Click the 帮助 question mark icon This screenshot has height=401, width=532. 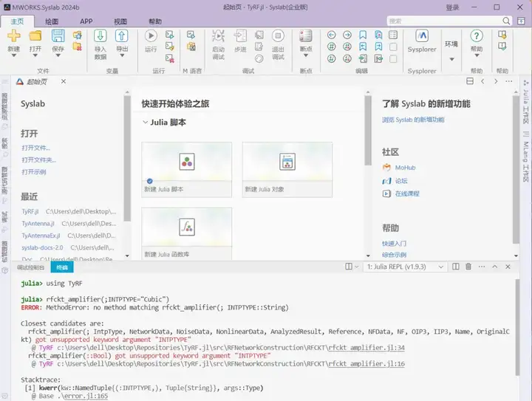click(477, 35)
